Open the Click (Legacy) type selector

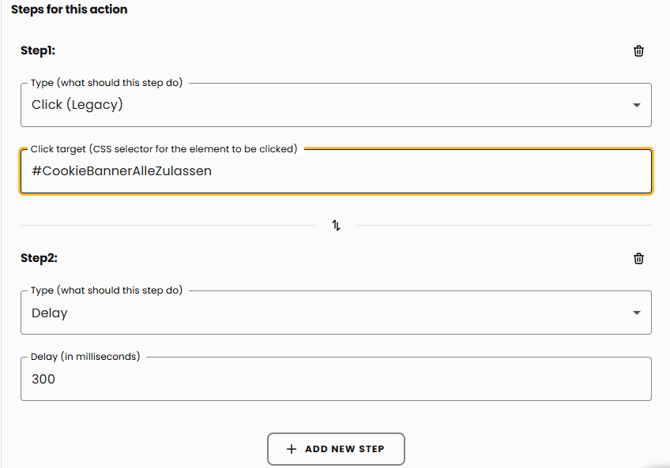click(x=336, y=105)
